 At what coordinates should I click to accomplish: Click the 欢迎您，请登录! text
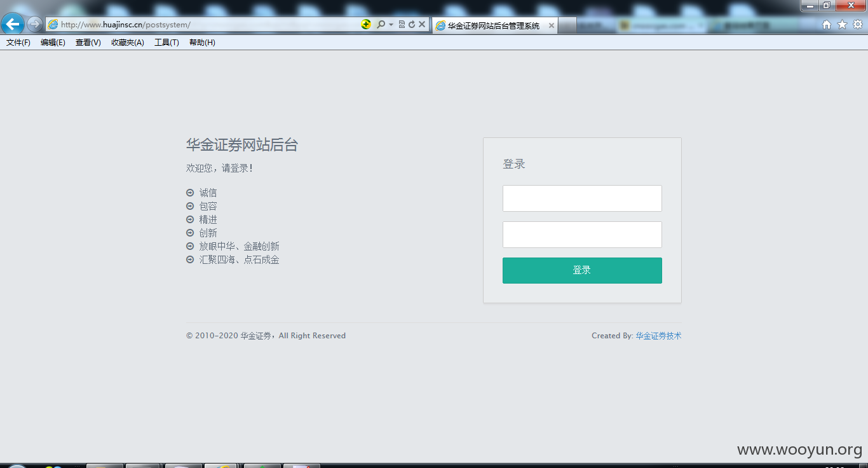pos(219,169)
